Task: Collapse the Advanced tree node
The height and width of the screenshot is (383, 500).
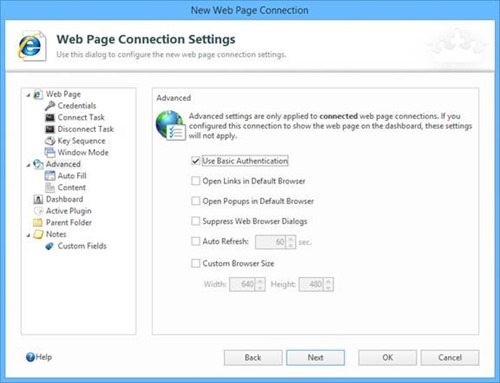Action: 28,165
